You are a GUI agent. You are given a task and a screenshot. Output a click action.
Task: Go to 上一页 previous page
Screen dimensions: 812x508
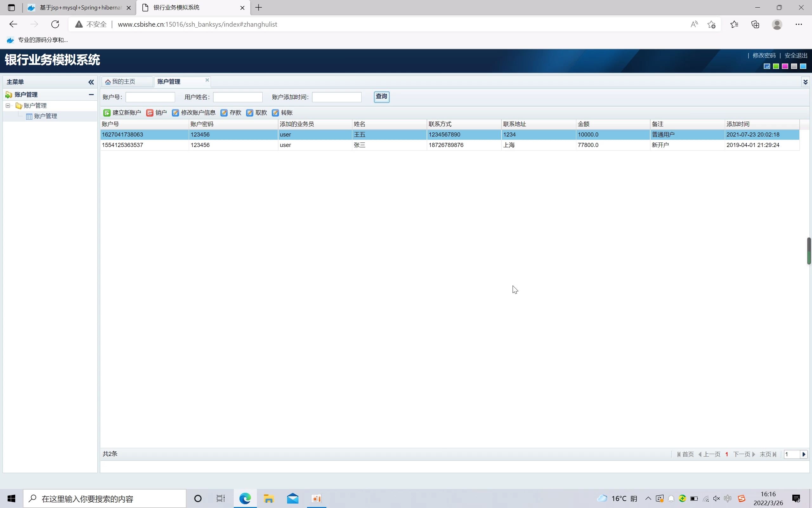[x=709, y=454]
